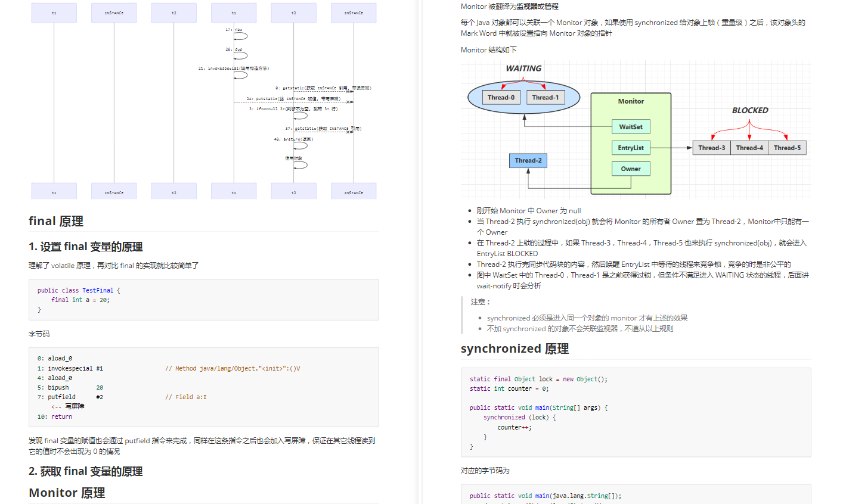The width and height of the screenshot is (843, 504).
Task: Select the comment "// Field a:I"
Action: (186, 397)
